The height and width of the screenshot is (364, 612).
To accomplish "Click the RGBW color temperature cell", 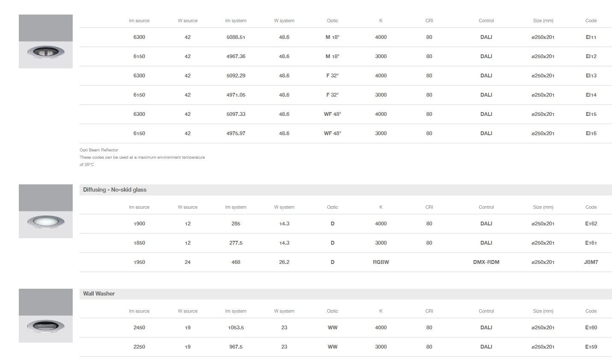I will tap(381, 262).
